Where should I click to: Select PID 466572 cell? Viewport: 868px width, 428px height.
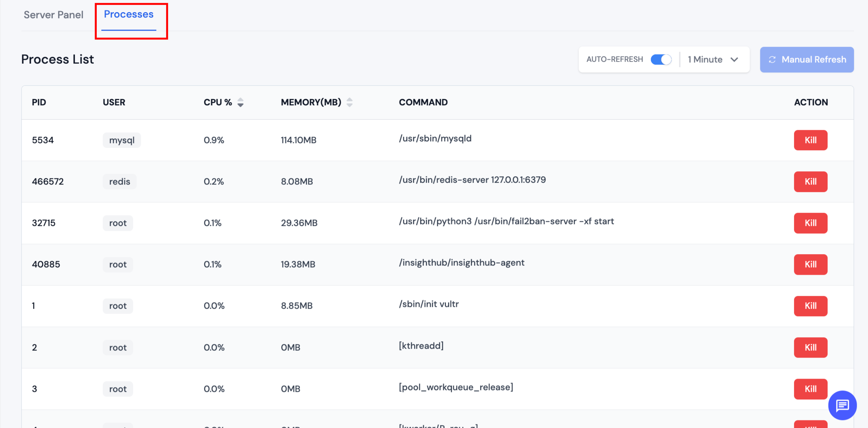(48, 182)
